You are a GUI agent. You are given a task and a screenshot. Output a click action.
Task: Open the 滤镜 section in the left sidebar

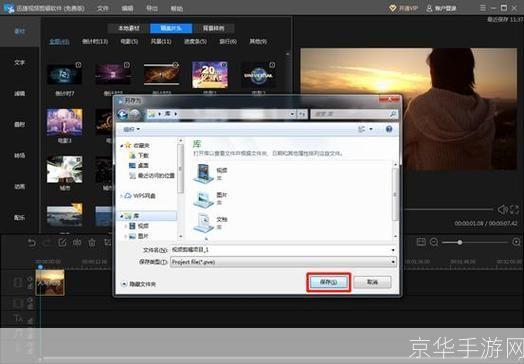(x=20, y=94)
